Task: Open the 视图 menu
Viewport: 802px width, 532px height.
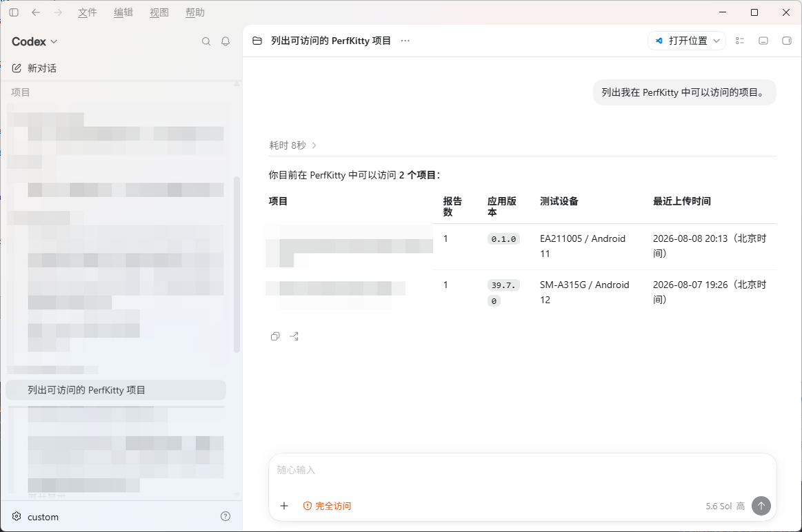Action: point(159,12)
